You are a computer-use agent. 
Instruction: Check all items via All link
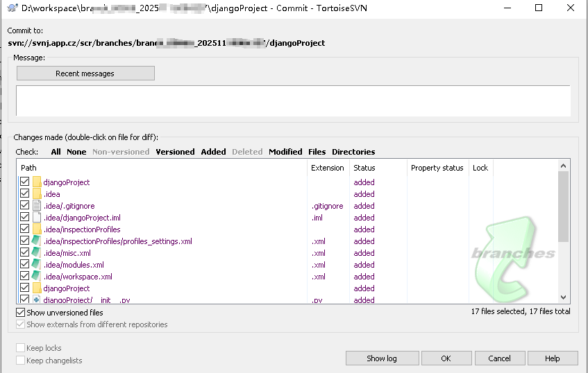point(56,152)
